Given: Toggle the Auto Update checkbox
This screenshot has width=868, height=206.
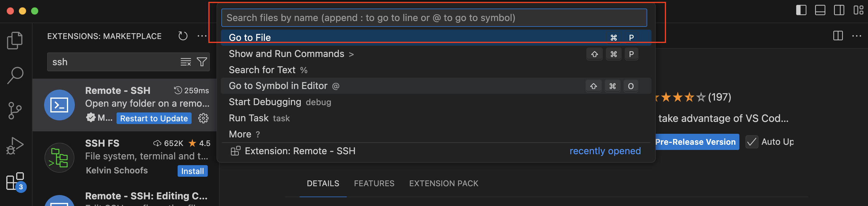Looking at the screenshot, I should [x=752, y=142].
